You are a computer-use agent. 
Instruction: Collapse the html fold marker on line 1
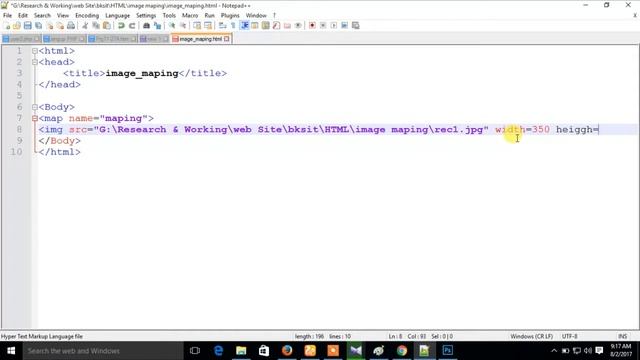35,51
